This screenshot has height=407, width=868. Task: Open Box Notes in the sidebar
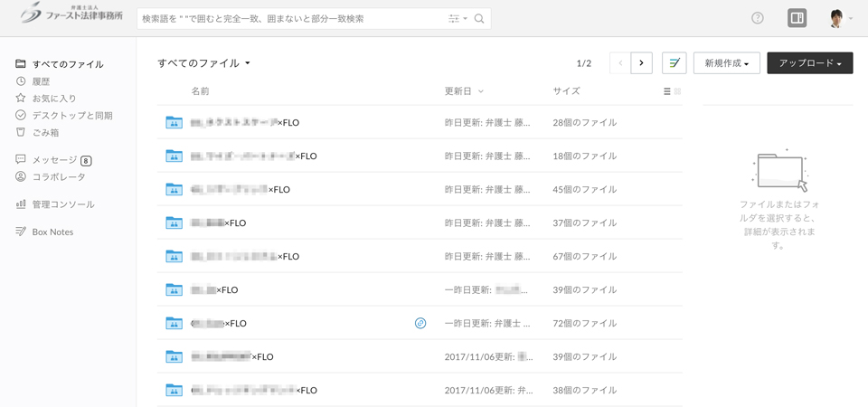[x=52, y=232]
